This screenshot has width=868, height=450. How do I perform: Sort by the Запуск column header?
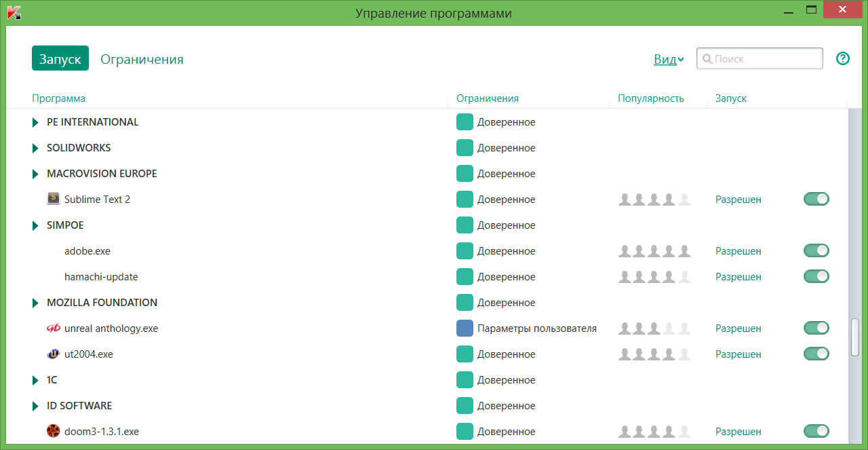[x=731, y=98]
